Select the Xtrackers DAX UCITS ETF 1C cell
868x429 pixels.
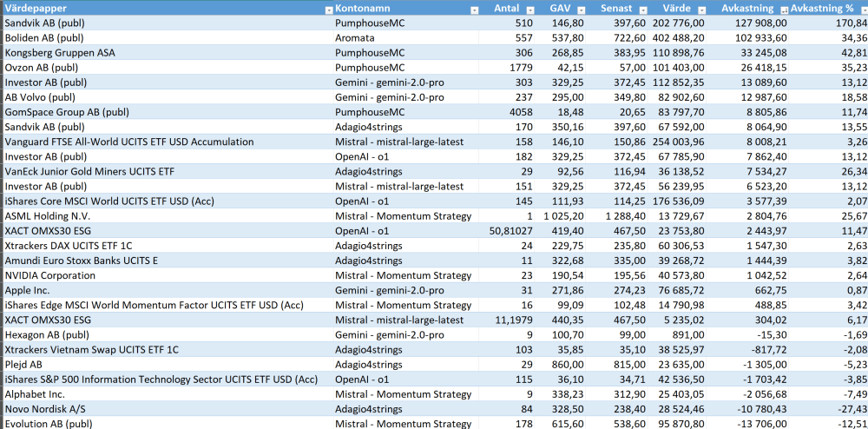pos(168,246)
